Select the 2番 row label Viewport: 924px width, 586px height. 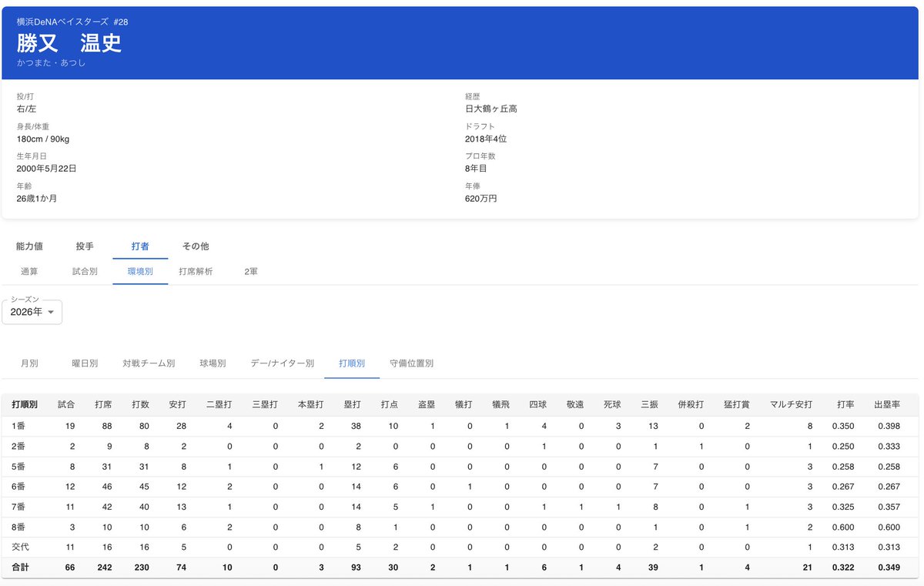tap(19, 446)
